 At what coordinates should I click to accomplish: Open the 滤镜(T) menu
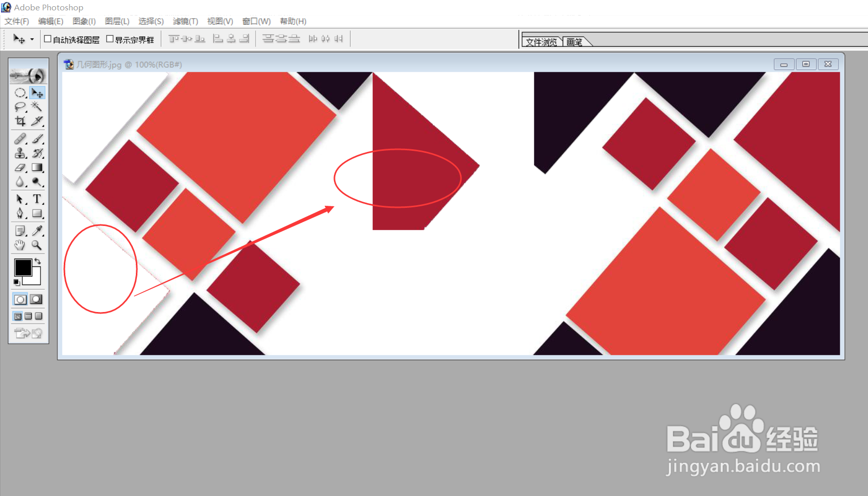(x=186, y=21)
